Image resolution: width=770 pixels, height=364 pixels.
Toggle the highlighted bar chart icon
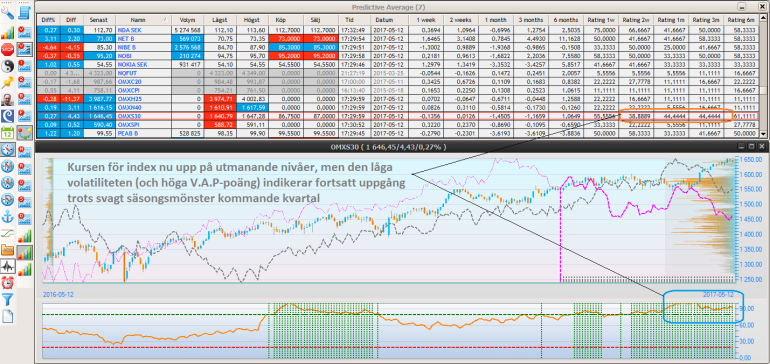click(x=24, y=252)
